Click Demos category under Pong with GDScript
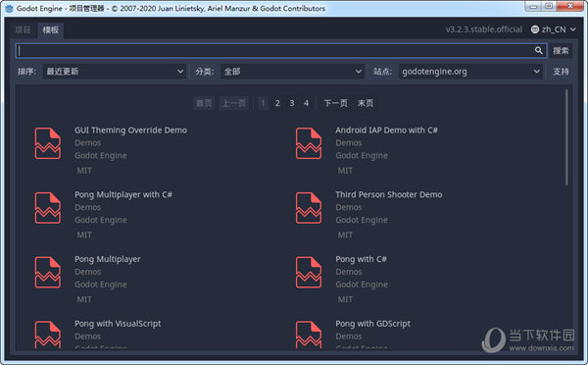This screenshot has width=588, height=365. pos(349,337)
